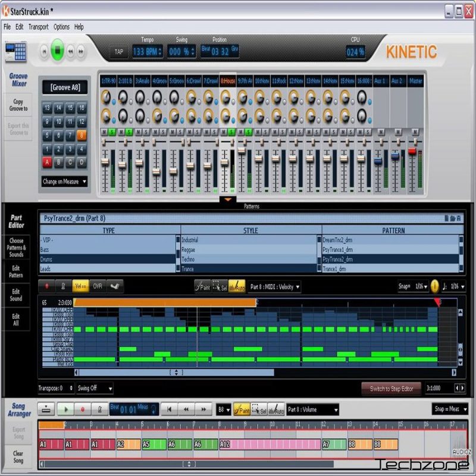
Task: Click the Edit All sidebar tab
Action: tap(16, 320)
